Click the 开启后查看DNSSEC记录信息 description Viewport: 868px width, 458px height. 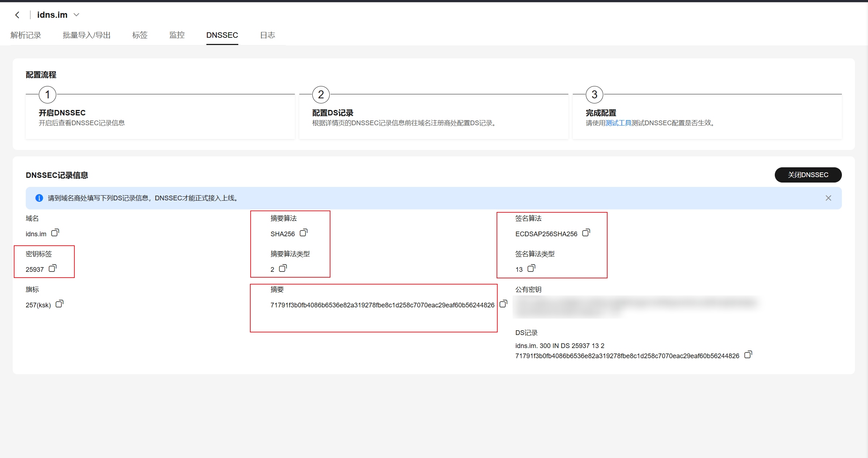(x=82, y=123)
